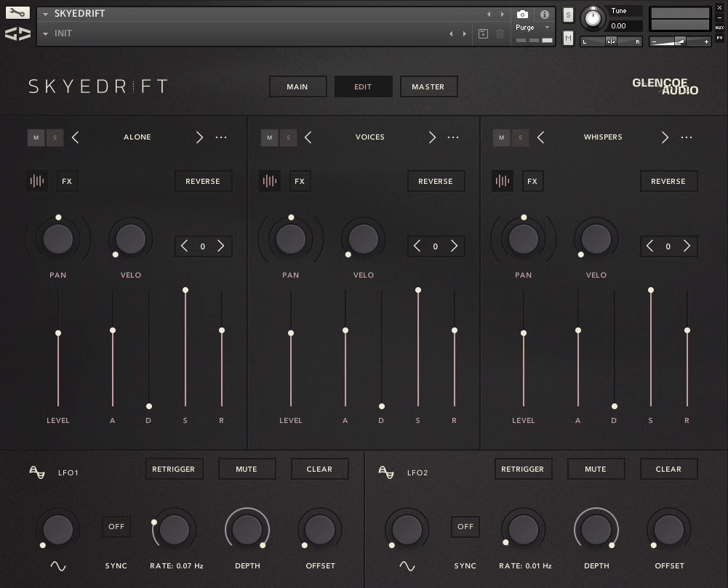728x588 pixels.
Task: Open FX for the VOICES layer
Action: click(300, 181)
